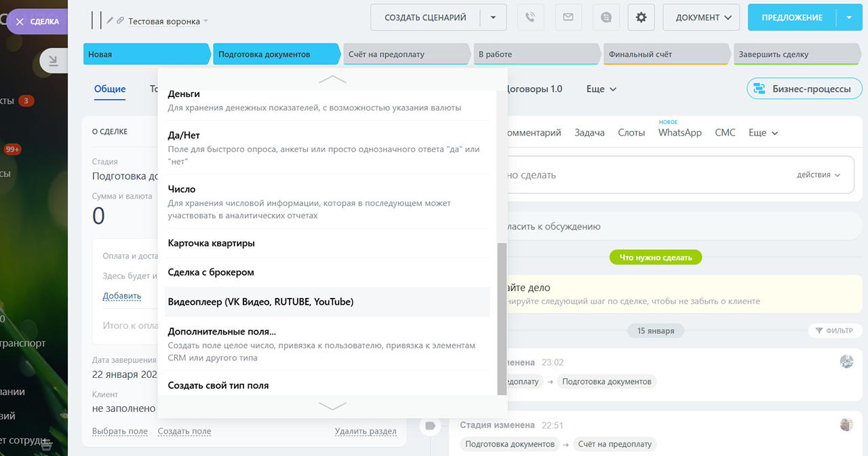The image size is (868, 456).
Task: Click the pencil edit icon near funnel name
Action: 110,21
